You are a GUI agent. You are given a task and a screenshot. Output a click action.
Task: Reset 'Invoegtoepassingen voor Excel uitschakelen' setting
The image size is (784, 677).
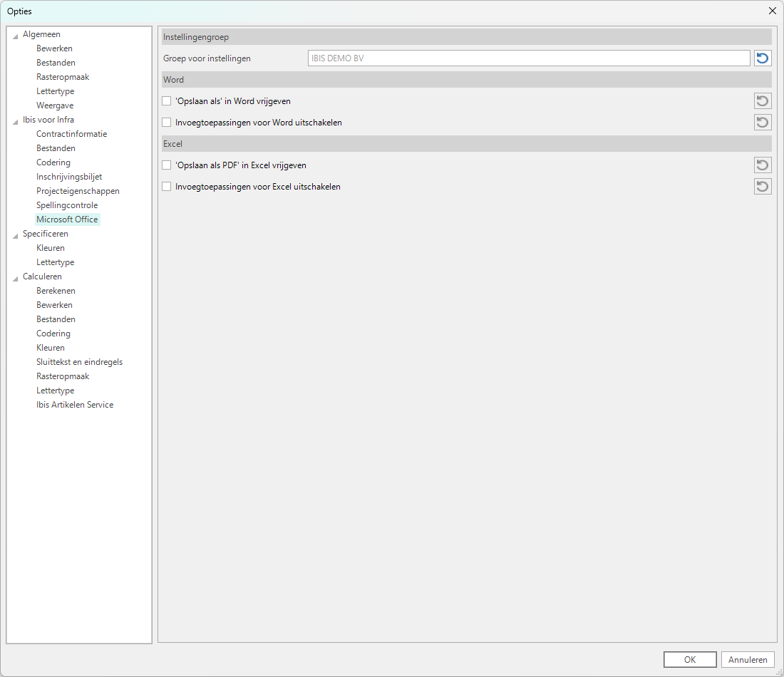coord(763,187)
